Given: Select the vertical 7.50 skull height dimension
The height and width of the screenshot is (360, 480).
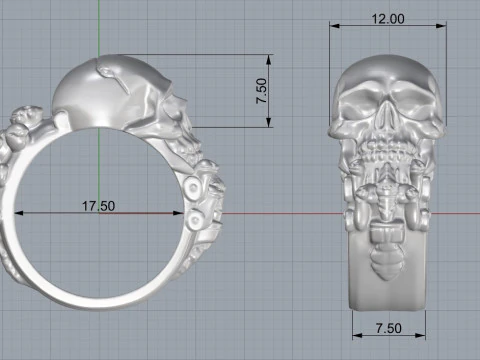Looking at the screenshot, I should pos(262,91).
